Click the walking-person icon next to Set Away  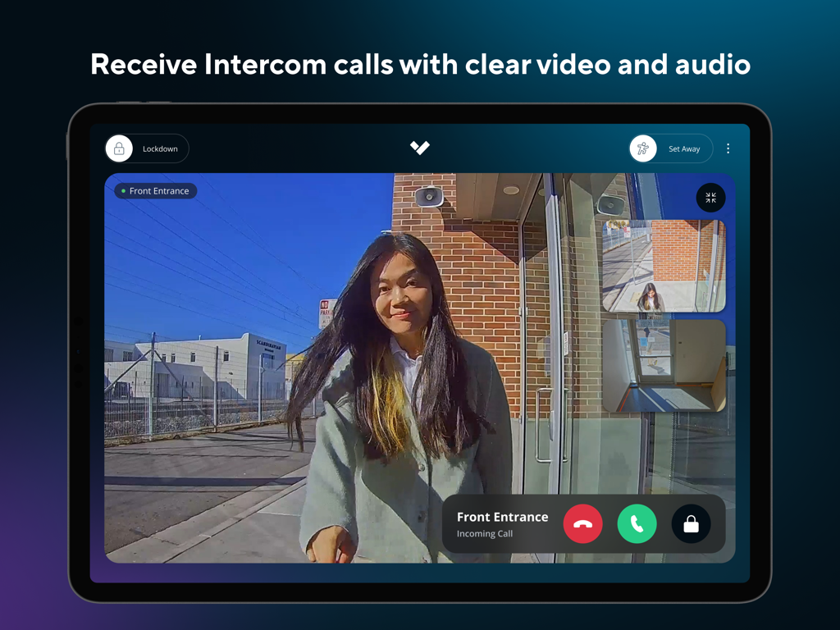point(643,148)
